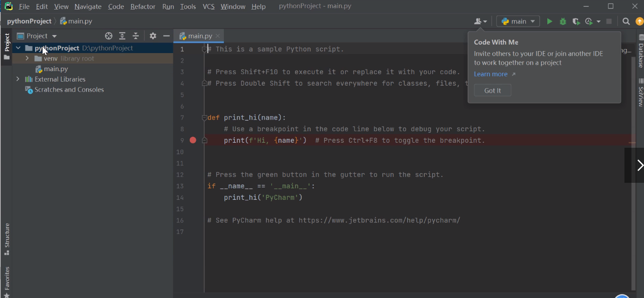This screenshot has width=644, height=298.
Task: Click the editor vertical scrollbar
Action: coord(634,150)
